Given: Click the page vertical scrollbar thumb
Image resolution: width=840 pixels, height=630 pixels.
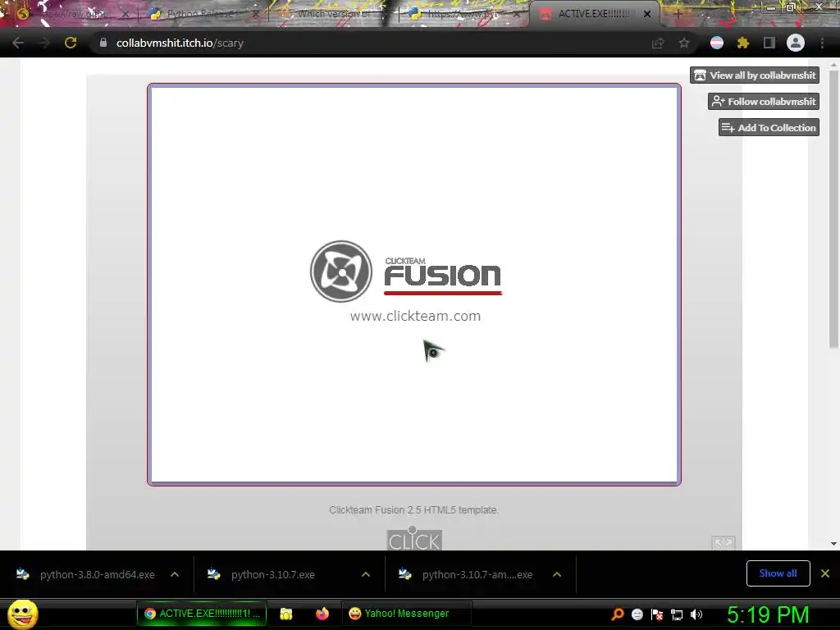Looking at the screenshot, I should (x=833, y=209).
